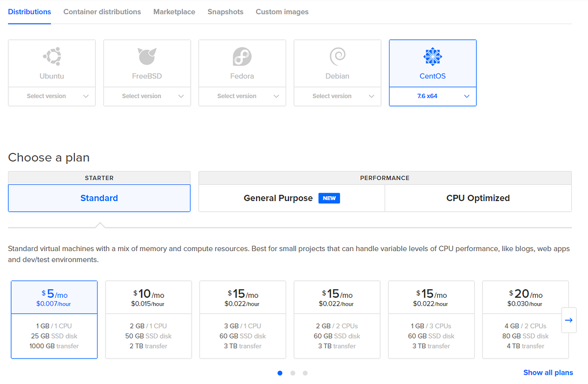The image size is (588, 384).
Task: Switch to the Container distributions tab
Action: point(102,12)
